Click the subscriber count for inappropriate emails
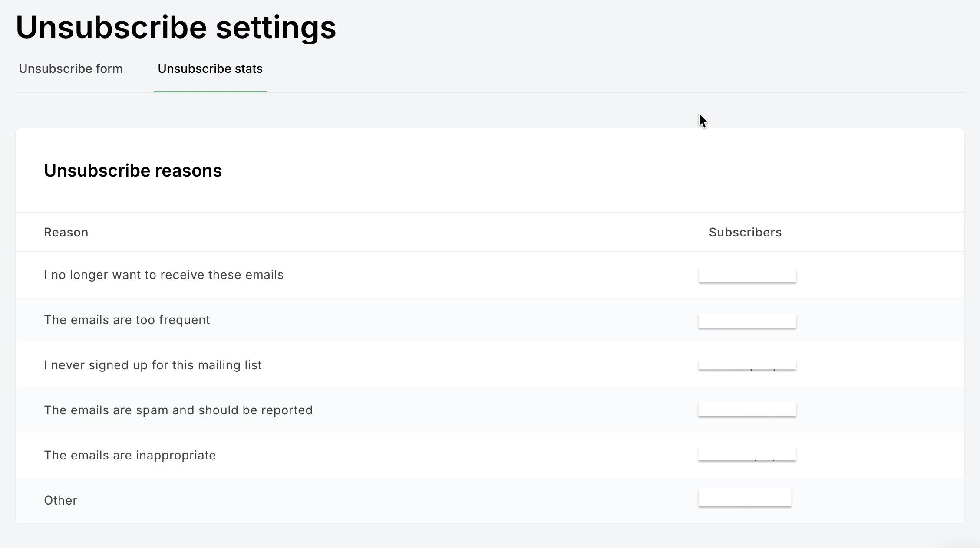 (747, 454)
